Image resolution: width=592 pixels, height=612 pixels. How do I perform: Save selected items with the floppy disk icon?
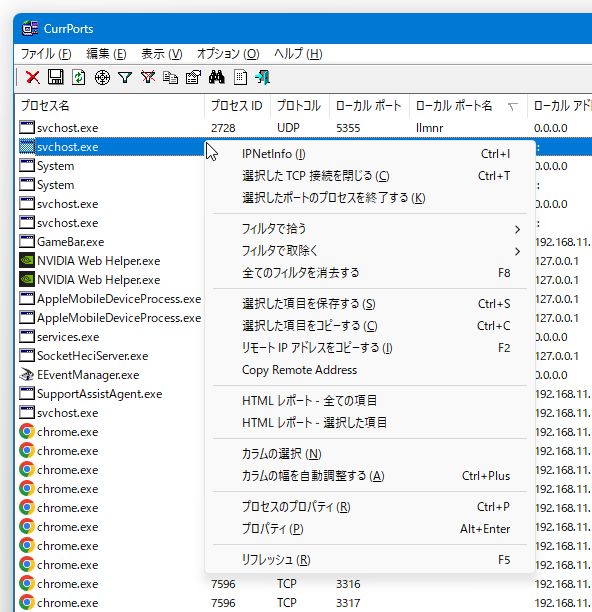pyautogui.click(x=55, y=77)
